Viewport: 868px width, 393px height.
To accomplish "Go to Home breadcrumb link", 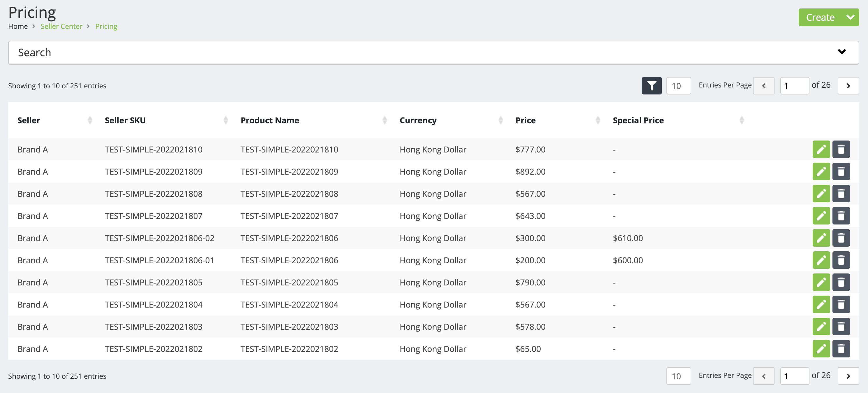I will pos(18,26).
